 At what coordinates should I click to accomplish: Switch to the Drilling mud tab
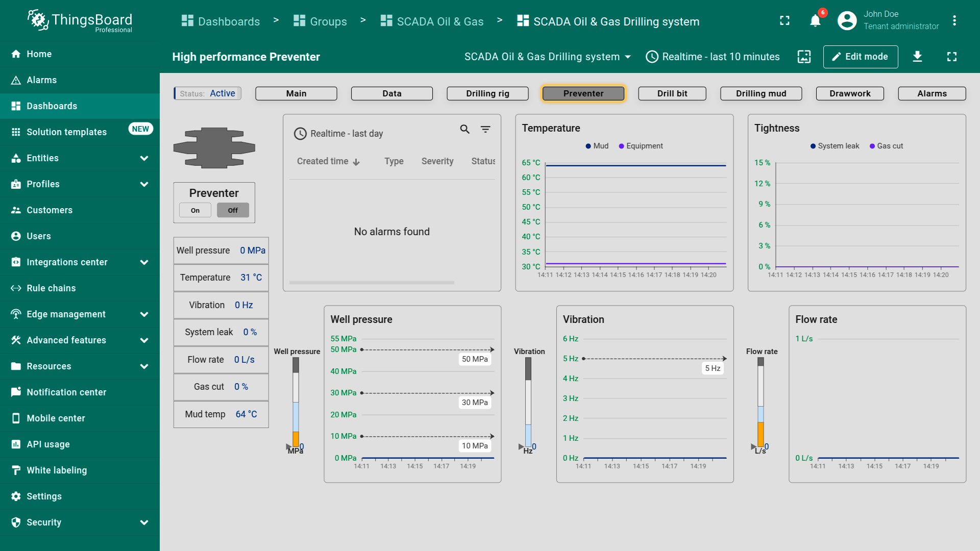click(x=761, y=93)
